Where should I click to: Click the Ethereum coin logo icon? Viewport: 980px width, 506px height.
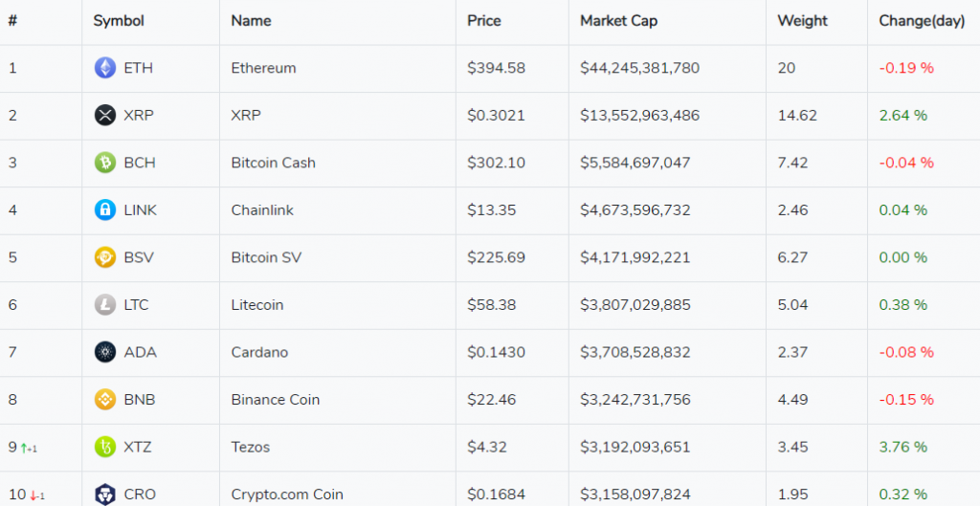(x=105, y=68)
